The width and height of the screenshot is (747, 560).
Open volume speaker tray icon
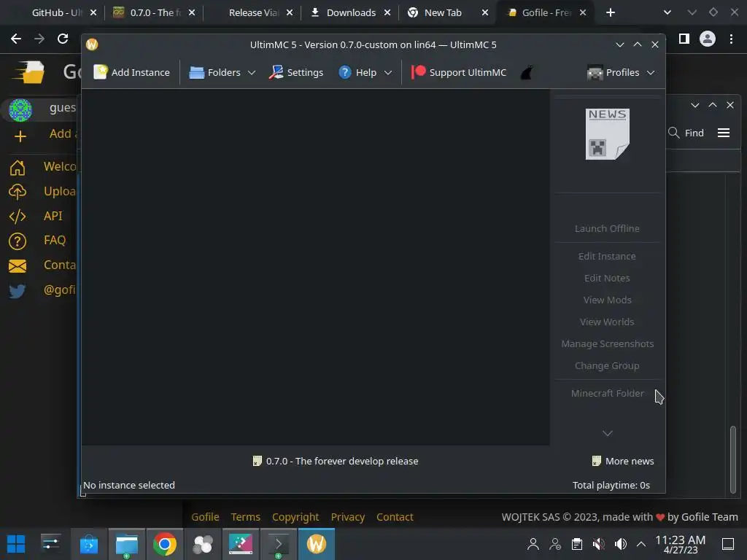pos(620,544)
